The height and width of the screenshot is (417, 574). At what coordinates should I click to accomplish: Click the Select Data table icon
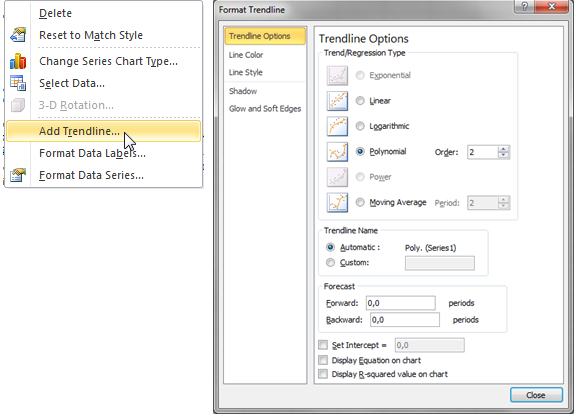point(18,83)
